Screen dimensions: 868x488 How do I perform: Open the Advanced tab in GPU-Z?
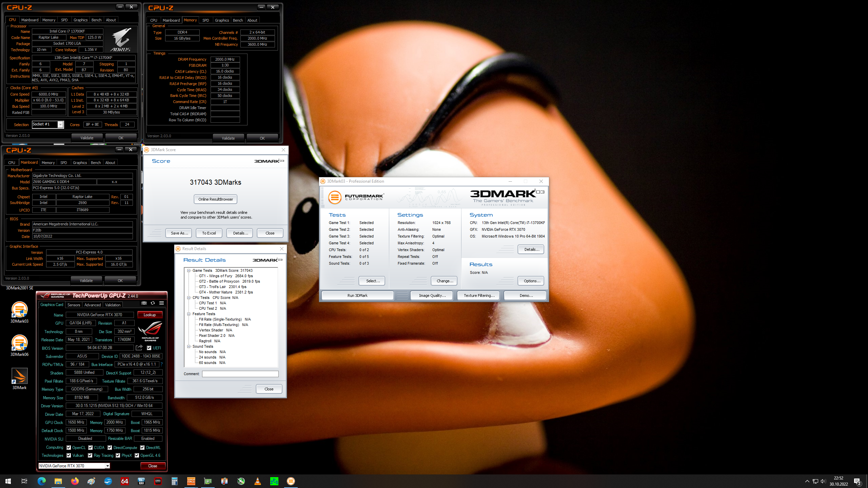pos(93,305)
